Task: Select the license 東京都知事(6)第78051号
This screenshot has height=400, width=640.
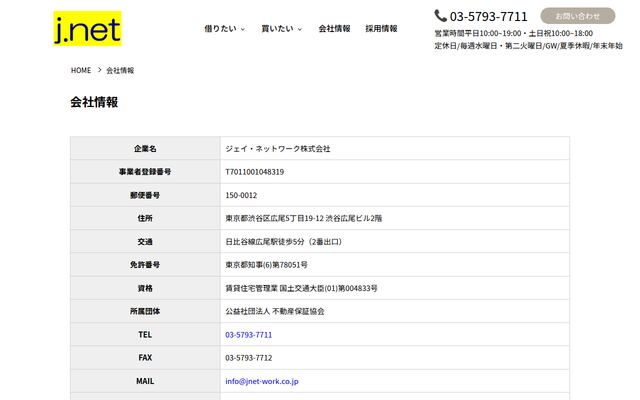Action: tap(266, 265)
